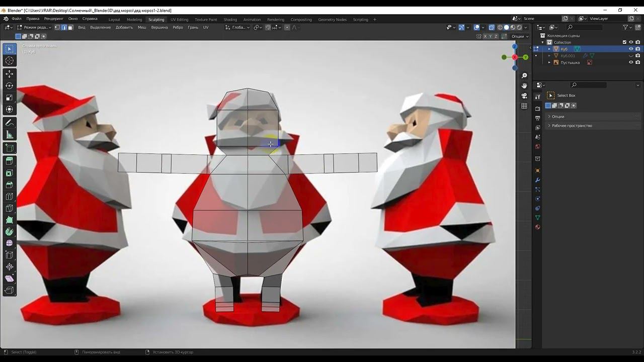
Task: Open the Меш menu in viewport header
Action: (142, 27)
